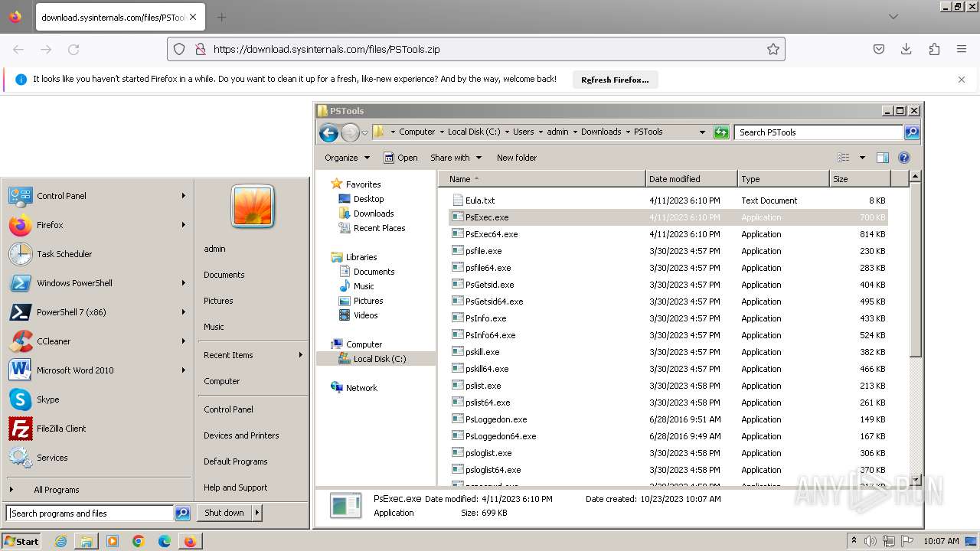Viewport: 980px width, 551px height.
Task: Open a new Firefox tab
Action: point(221,17)
